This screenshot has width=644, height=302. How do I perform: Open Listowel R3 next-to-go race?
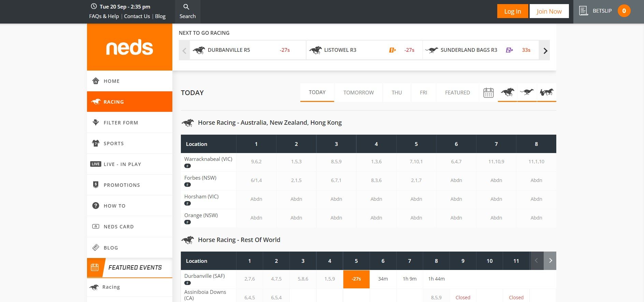tap(364, 50)
